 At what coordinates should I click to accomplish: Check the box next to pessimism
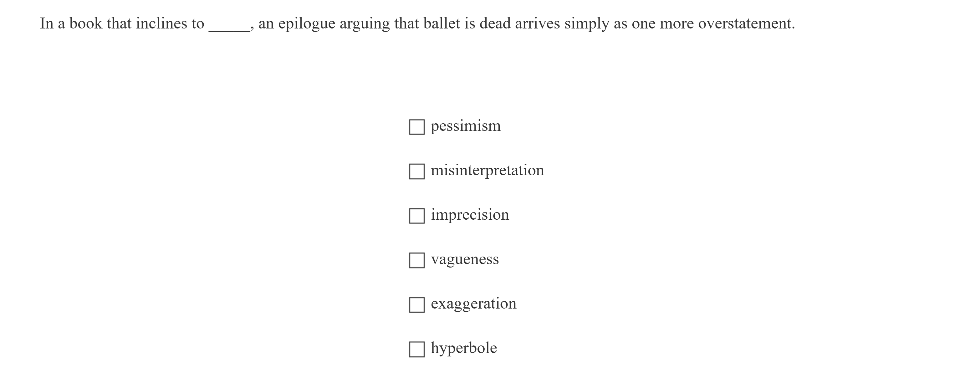416,127
